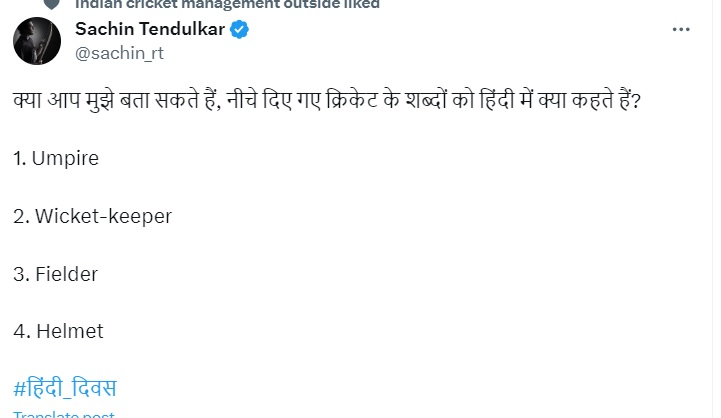Screen dimensions: 721x418
Task: Open the #हिंदी_दिवस hashtag
Action: 66,388
